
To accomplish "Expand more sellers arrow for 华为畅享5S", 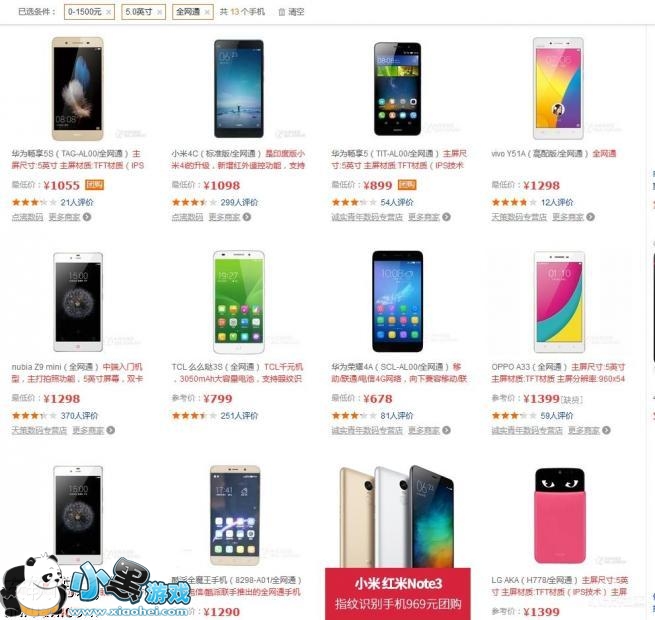I will (x=87, y=217).
